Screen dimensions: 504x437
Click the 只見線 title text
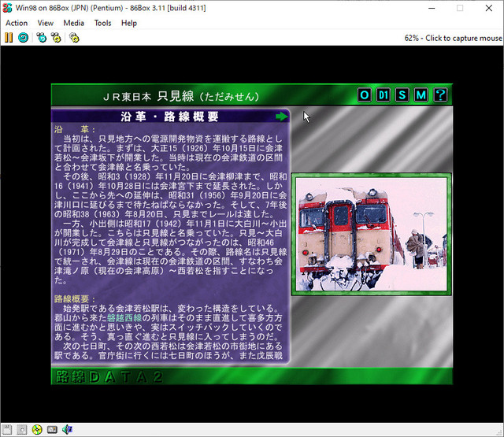click(176, 96)
